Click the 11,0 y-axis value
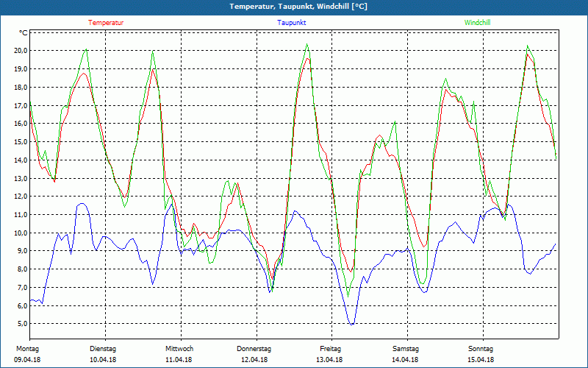The image size is (588, 368). (21, 214)
